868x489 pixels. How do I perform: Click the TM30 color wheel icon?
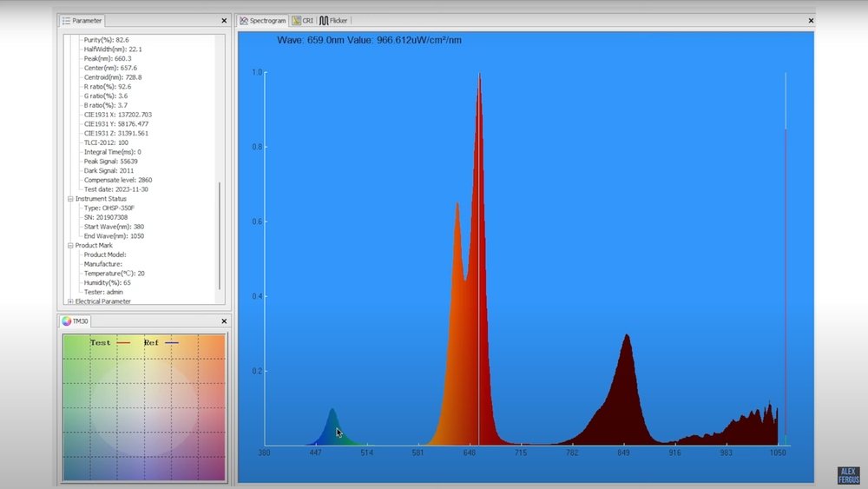click(x=67, y=321)
